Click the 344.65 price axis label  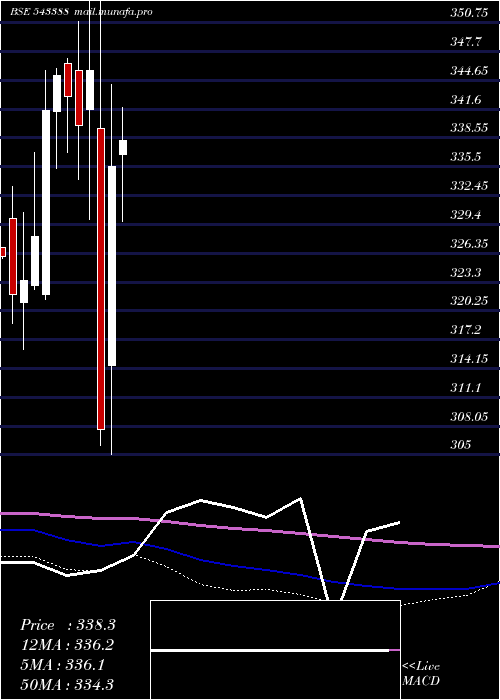click(469, 71)
